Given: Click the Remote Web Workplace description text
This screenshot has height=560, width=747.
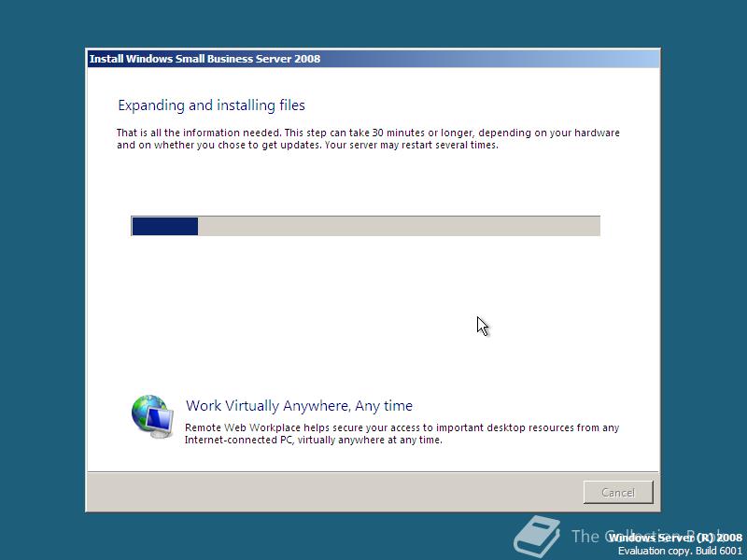Looking at the screenshot, I should [x=402, y=433].
